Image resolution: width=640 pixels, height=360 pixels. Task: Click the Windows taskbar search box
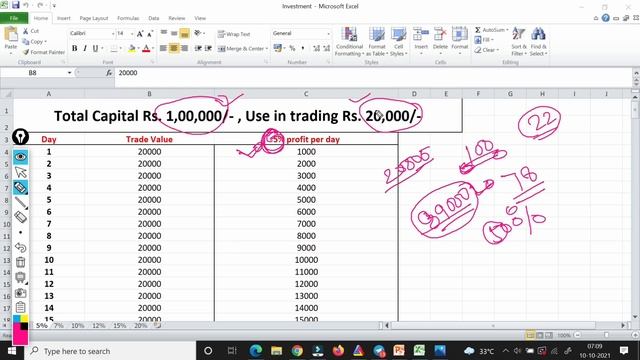point(110,351)
